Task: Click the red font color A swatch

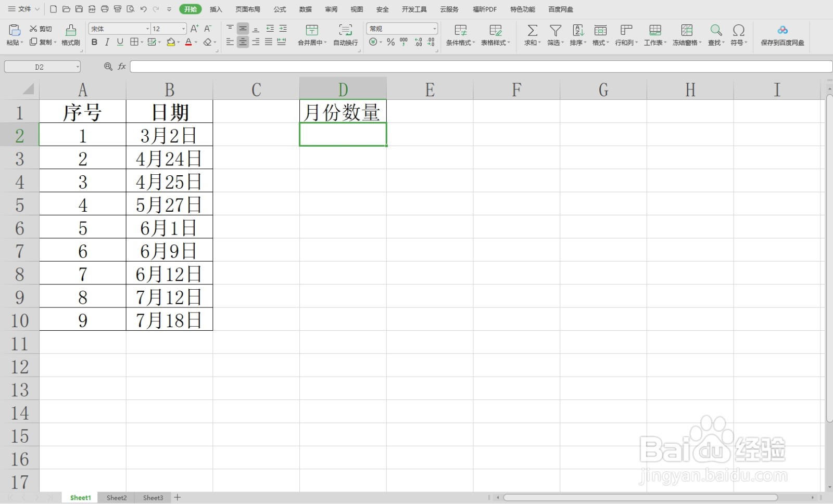Action: [188, 42]
